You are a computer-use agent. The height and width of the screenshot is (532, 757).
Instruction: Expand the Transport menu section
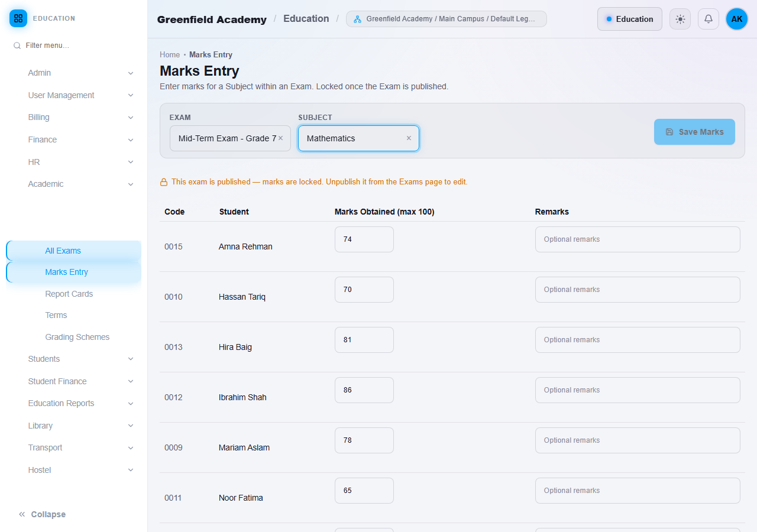pyautogui.click(x=80, y=447)
